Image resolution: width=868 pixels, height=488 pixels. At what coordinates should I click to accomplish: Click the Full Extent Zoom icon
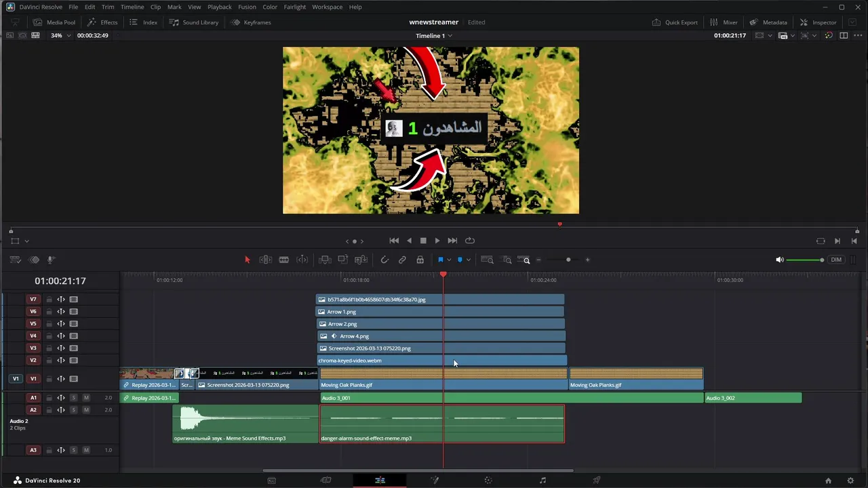pyautogui.click(x=487, y=260)
